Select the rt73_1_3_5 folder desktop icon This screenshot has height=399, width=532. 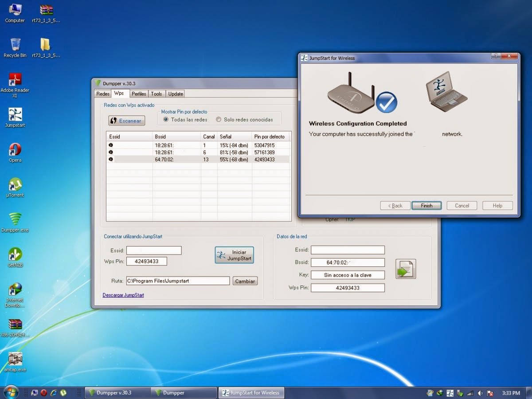46,48
